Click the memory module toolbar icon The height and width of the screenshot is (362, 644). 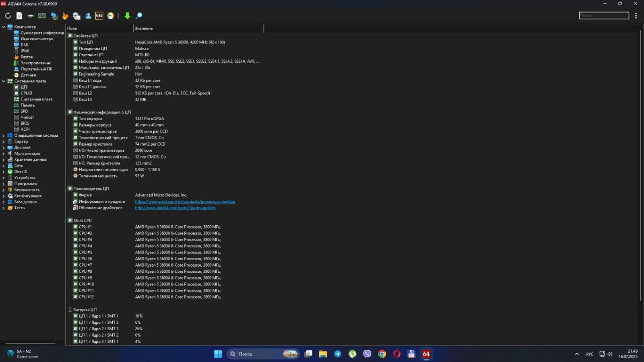pyautogui.click(x=42, y=16)
